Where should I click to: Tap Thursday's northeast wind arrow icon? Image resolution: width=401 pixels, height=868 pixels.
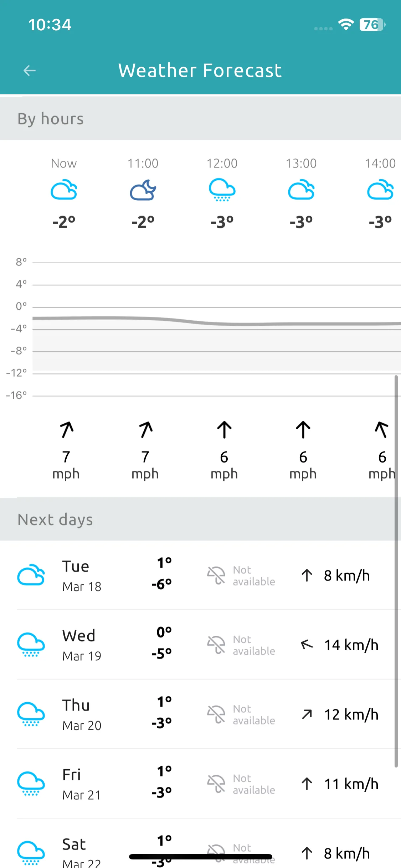point(307,714)
